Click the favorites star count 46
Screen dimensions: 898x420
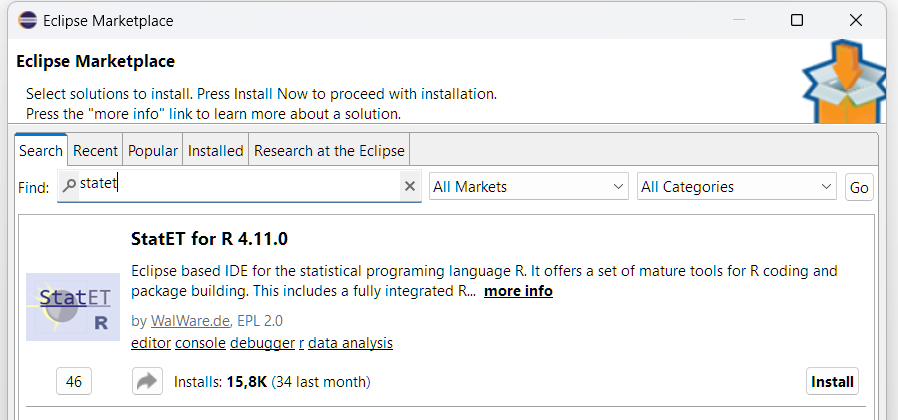[x=73, y=381]
